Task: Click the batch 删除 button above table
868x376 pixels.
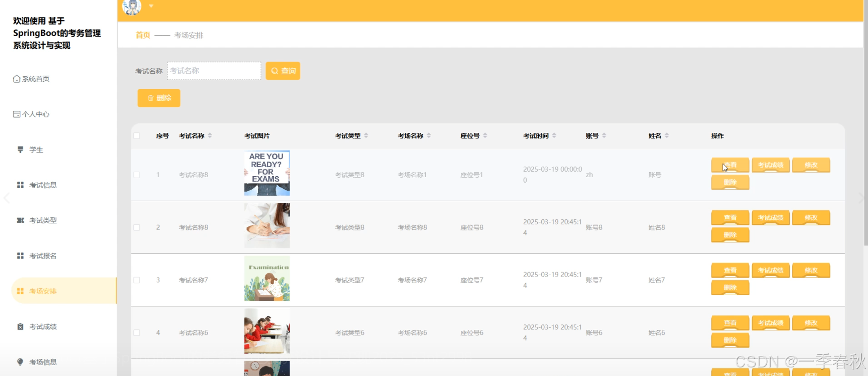Action: point(159,98)
